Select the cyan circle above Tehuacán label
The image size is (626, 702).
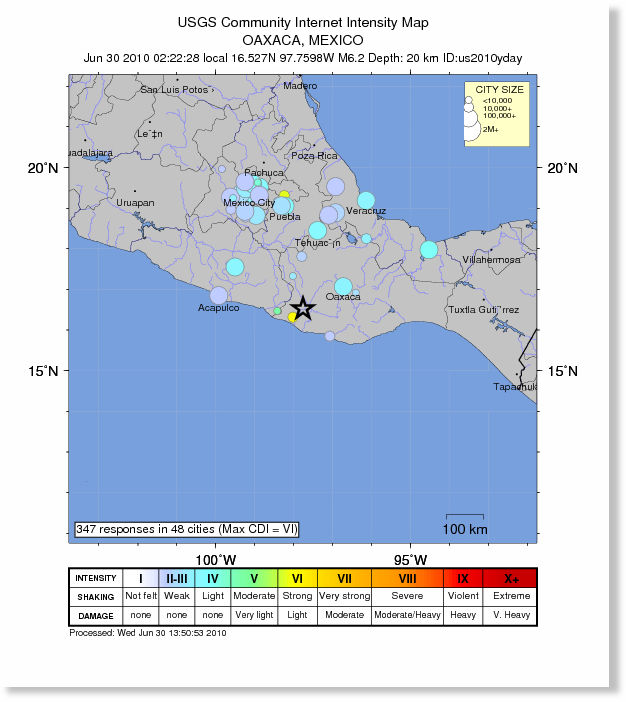click(317, 230)
